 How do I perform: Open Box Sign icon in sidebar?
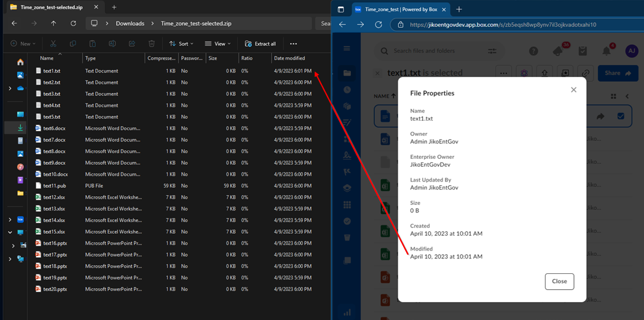pos(347,155)
